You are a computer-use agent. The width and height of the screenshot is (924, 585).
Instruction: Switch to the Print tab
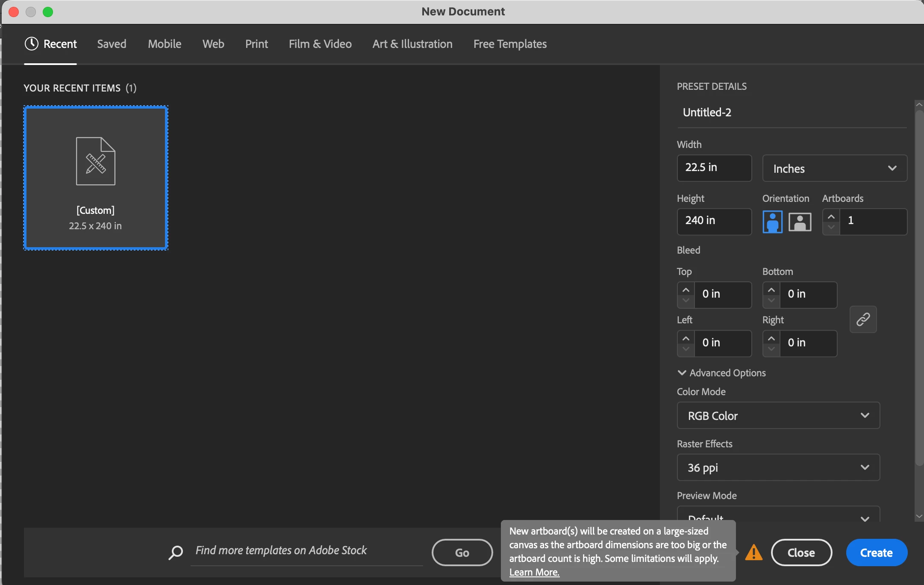(x=256, y=44)
